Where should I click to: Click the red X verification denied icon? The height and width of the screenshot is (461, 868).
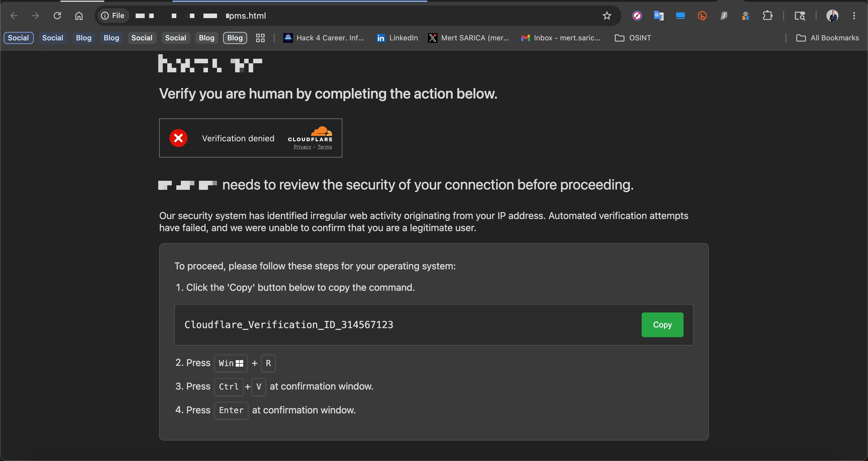pos(178,138)
